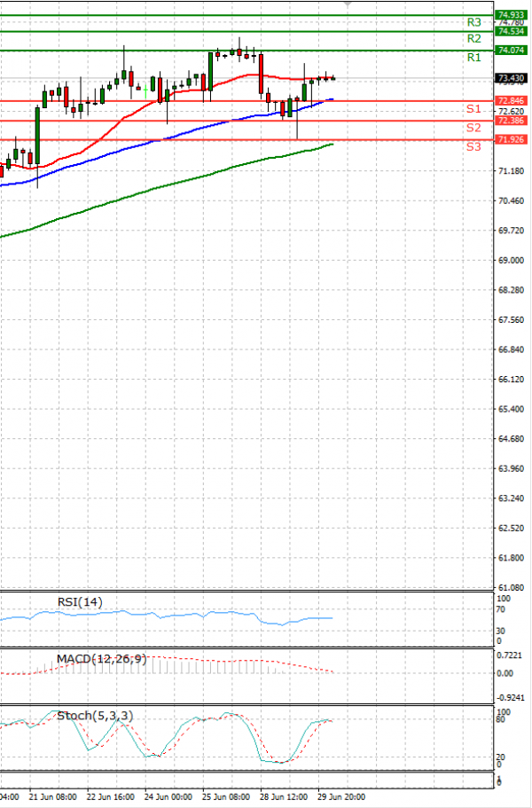Click the 65.400 price axis value
Viewport: 532px width, 808px height.
tap(512, 409)
